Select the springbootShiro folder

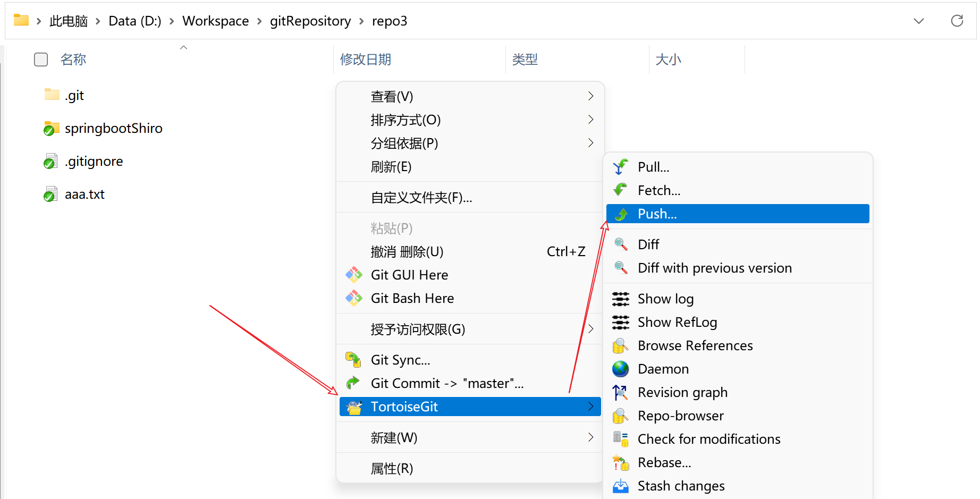[113, 129]
